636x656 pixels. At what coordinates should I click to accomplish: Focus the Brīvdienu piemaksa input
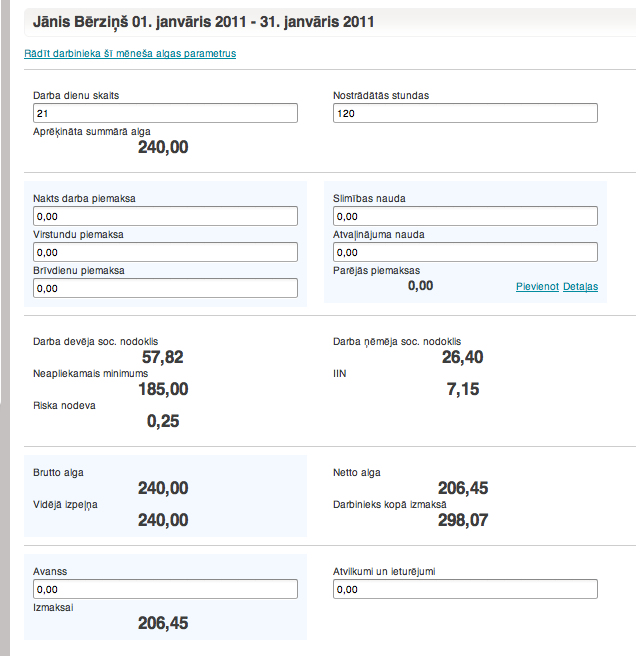165,288
